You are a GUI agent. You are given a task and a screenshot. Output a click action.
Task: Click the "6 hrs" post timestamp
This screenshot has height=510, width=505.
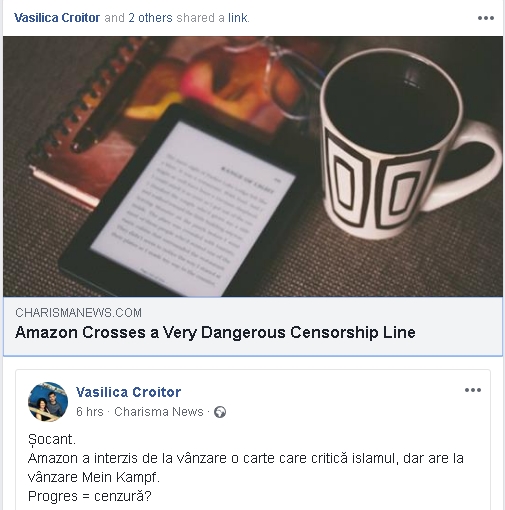click(90, 412)
